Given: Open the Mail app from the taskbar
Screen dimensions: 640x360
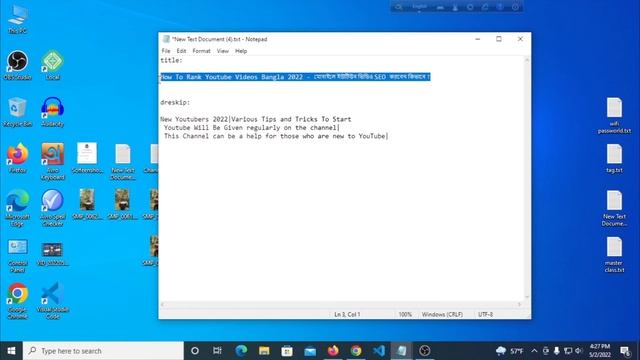Looking at the screenshot, I should point(310,351).
